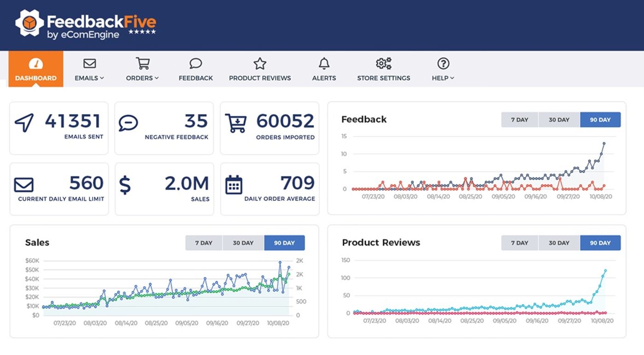Click the calendar icon beside Daily Order Average
Screen dimensions: 644x355
(x=234, y=185)
